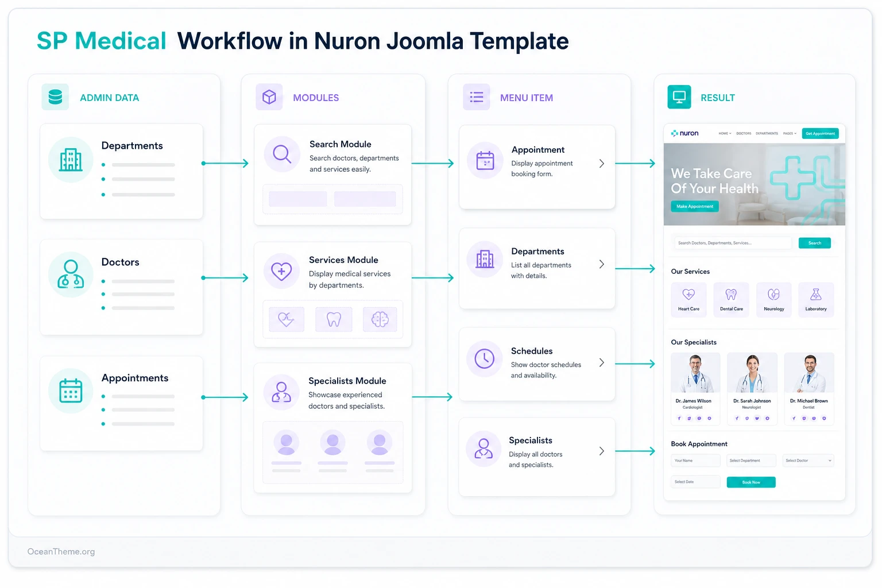Click middle avatar in Specialists Module preview
882x588 pixels.
click(333, 443)
